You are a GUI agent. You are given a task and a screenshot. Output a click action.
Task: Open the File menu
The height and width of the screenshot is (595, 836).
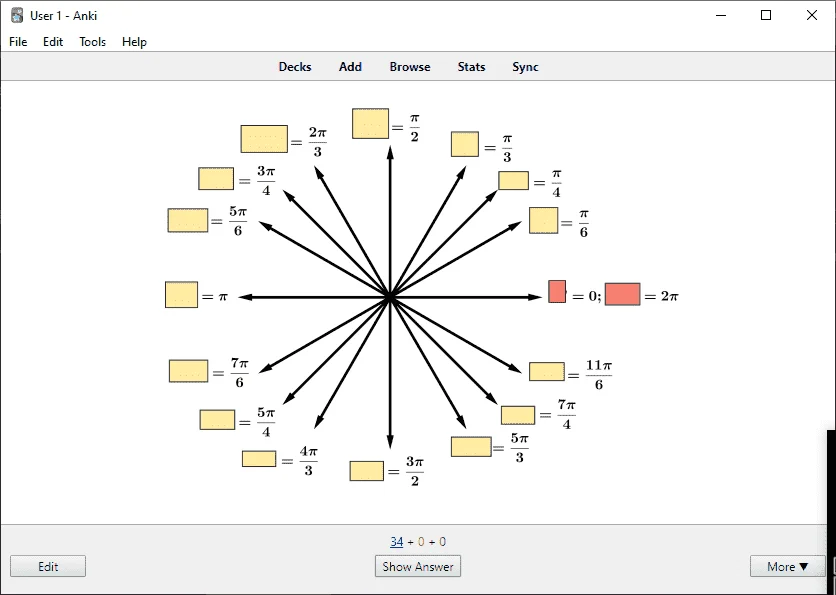click(18, 42)
